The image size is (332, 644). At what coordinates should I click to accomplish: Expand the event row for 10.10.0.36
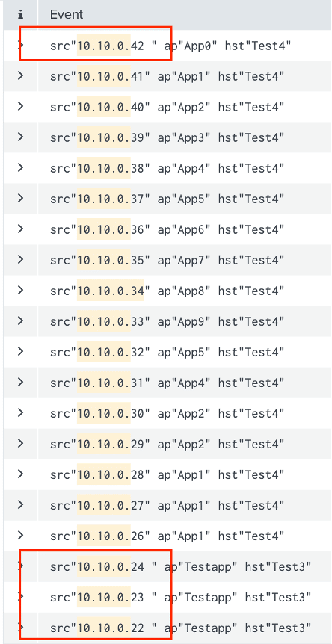(20, 229)
